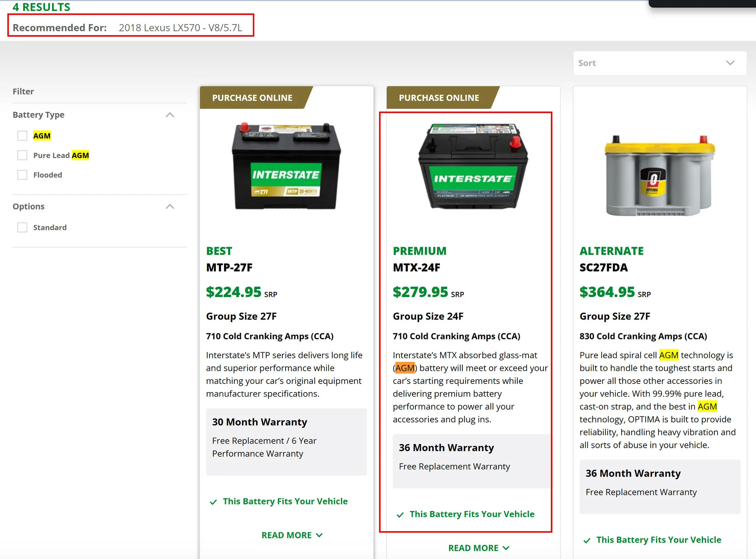Image resolution: width=756 pixels, height=559 pixels.
Task: Expand READ MORE under MTP-27F
Action: 292,535
